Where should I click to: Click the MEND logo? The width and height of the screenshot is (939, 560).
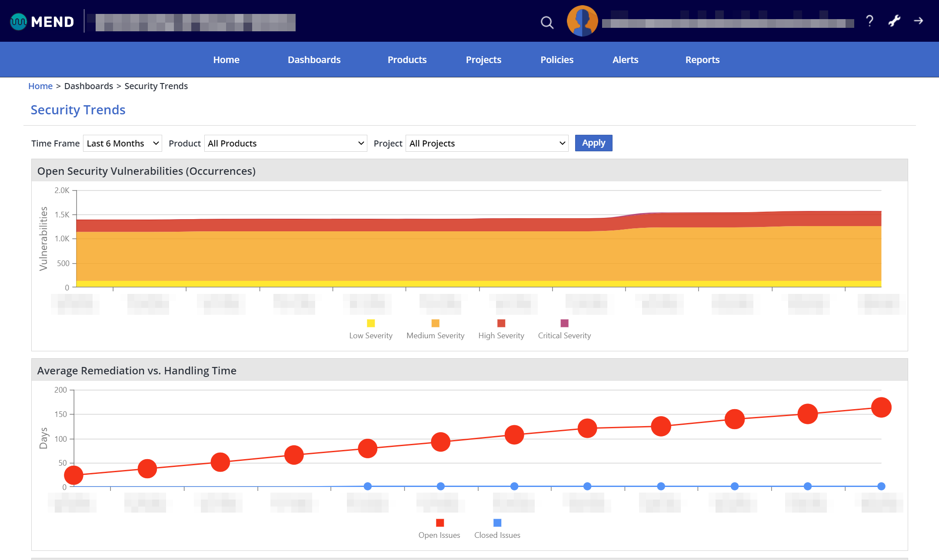[41, 21]
